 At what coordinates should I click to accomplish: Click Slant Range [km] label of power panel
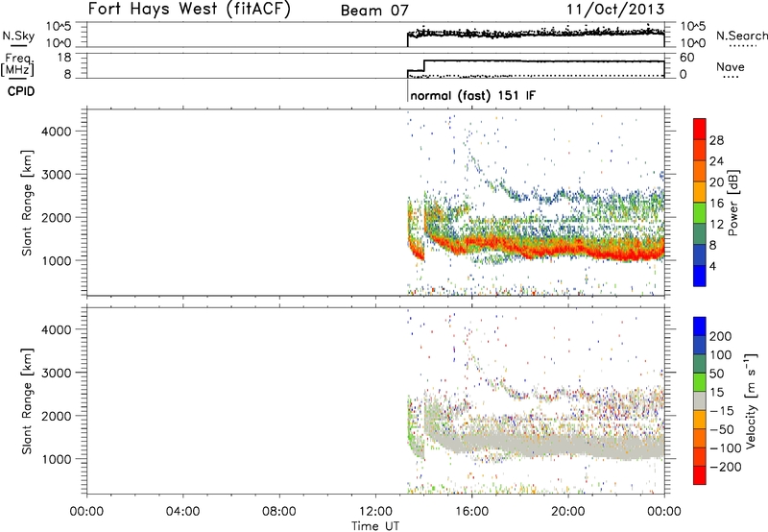coord(27,203)
